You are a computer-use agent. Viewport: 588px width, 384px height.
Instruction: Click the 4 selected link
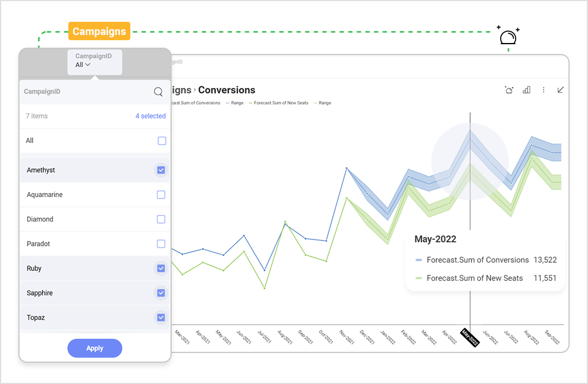150,116
